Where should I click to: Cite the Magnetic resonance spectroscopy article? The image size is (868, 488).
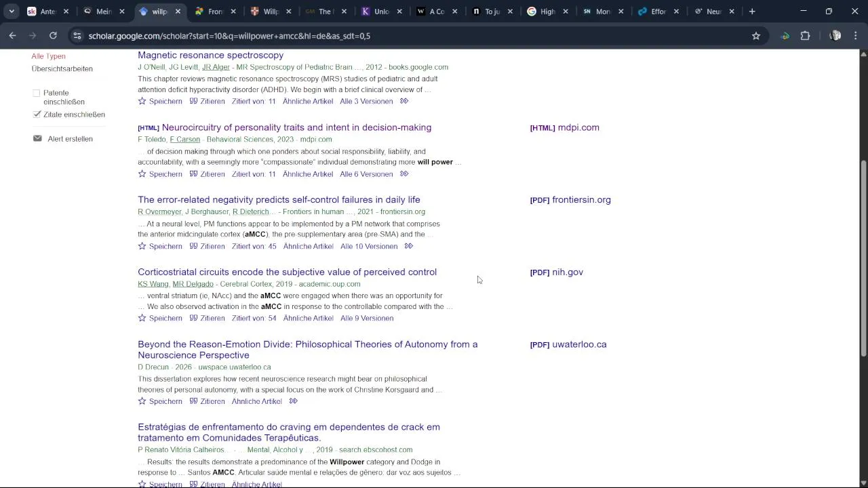[208, 101]
